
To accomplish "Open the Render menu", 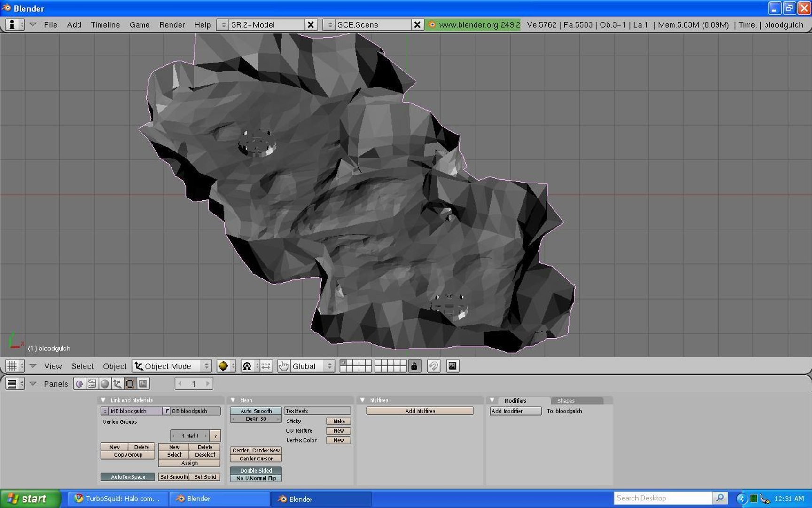I will tap(172, 24).
